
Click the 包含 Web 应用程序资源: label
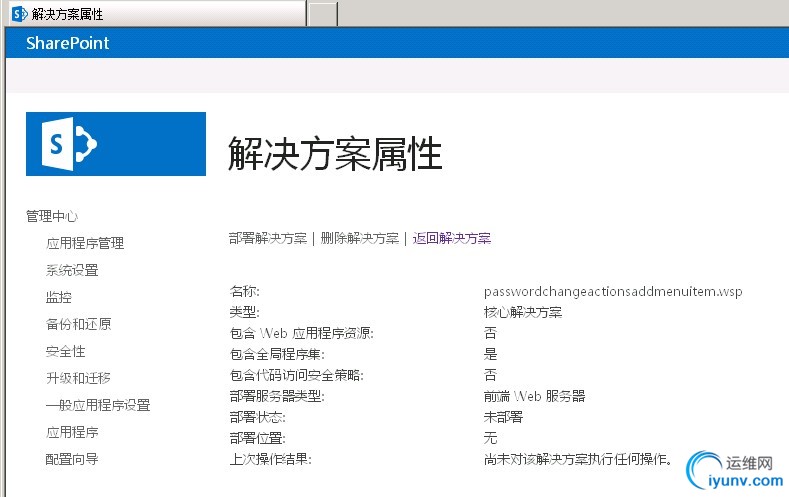point(301,334)
